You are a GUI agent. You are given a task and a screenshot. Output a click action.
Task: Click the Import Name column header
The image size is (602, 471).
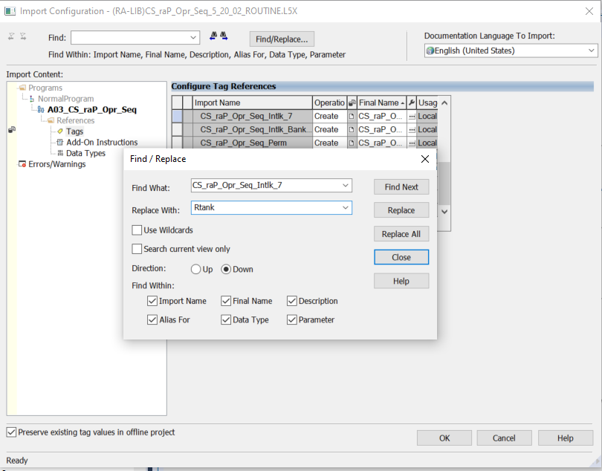pos(252,102)
